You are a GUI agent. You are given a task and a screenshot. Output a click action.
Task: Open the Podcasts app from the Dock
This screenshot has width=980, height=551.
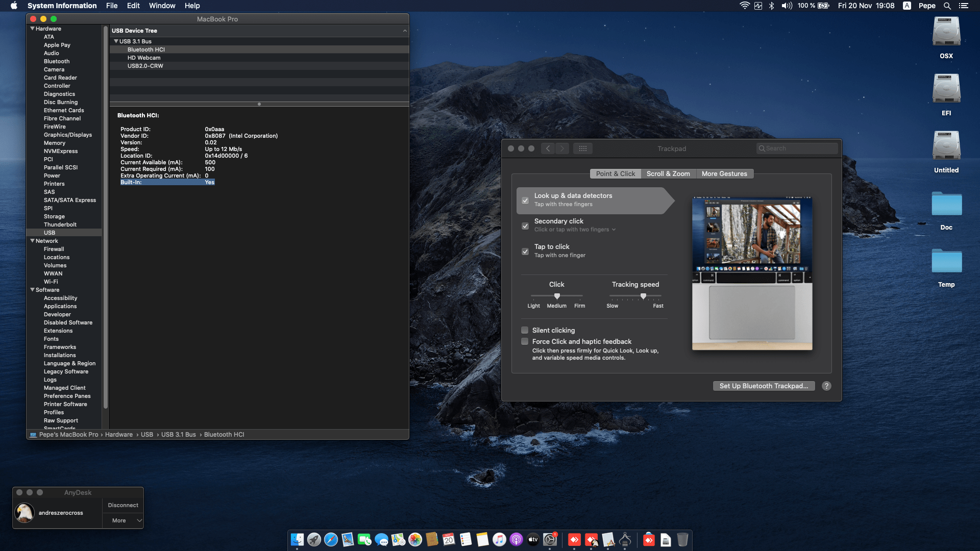pyautogui.click(x=515, y=539)
